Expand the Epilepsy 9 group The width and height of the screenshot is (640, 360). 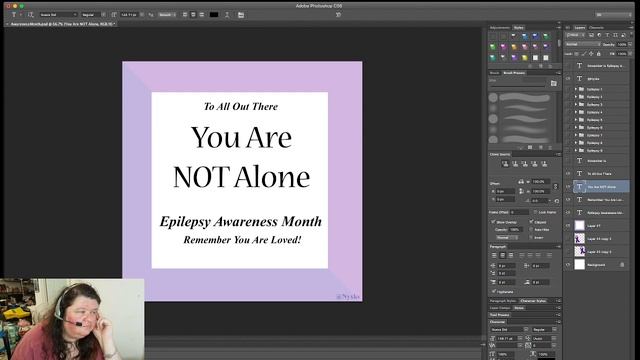tap(576, 150)
